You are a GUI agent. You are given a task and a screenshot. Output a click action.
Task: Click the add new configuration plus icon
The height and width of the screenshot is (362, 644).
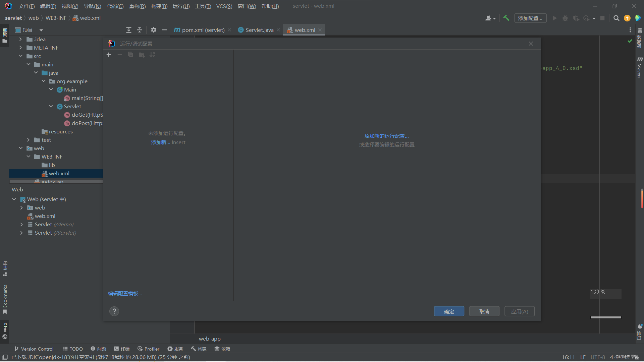point(109,55)
